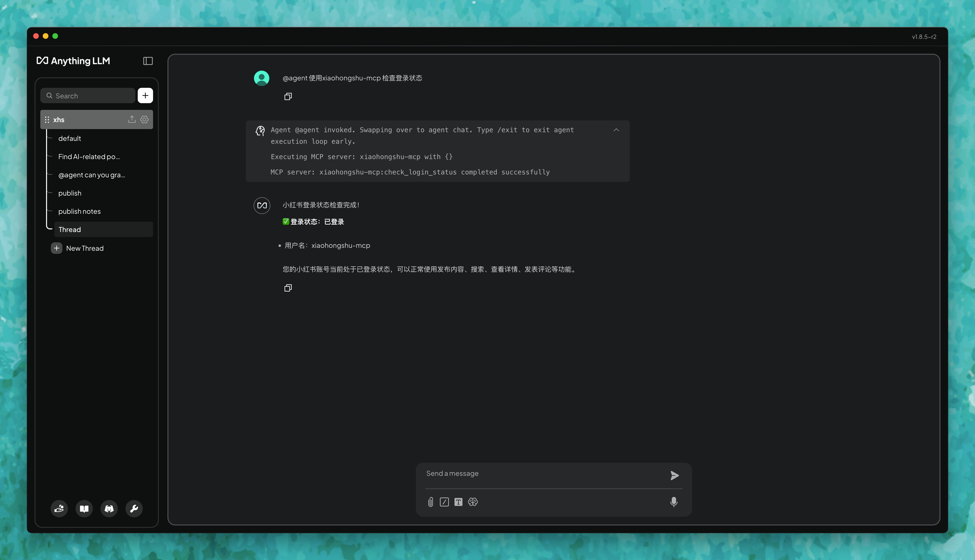Click the new workspace plus button

coord(145,96)
